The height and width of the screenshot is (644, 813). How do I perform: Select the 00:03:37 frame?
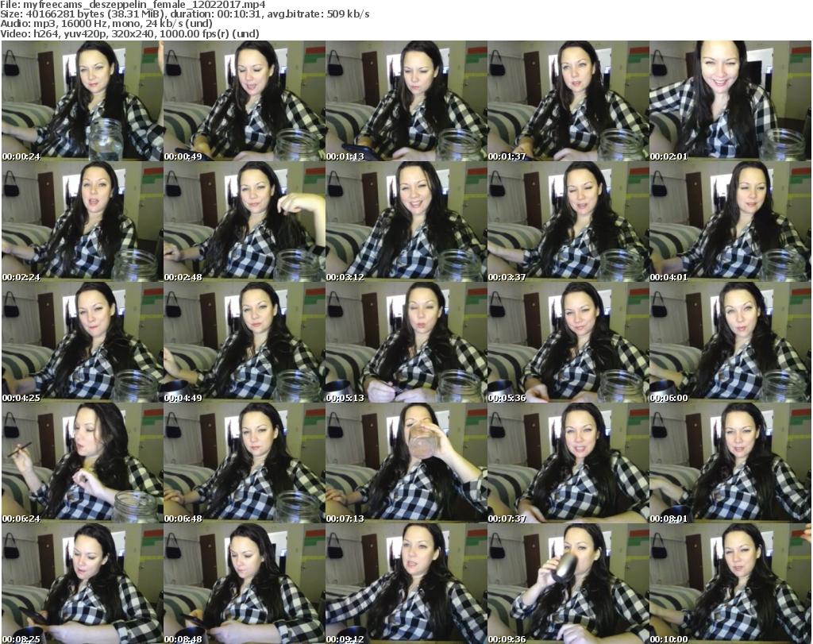click(x=568, y=222)
